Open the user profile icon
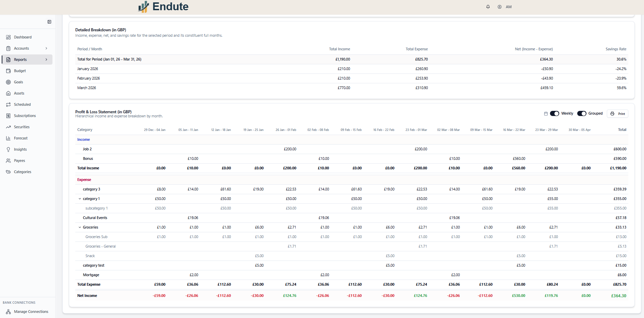Viewport: 644px width, 318px height. (500, 7)
